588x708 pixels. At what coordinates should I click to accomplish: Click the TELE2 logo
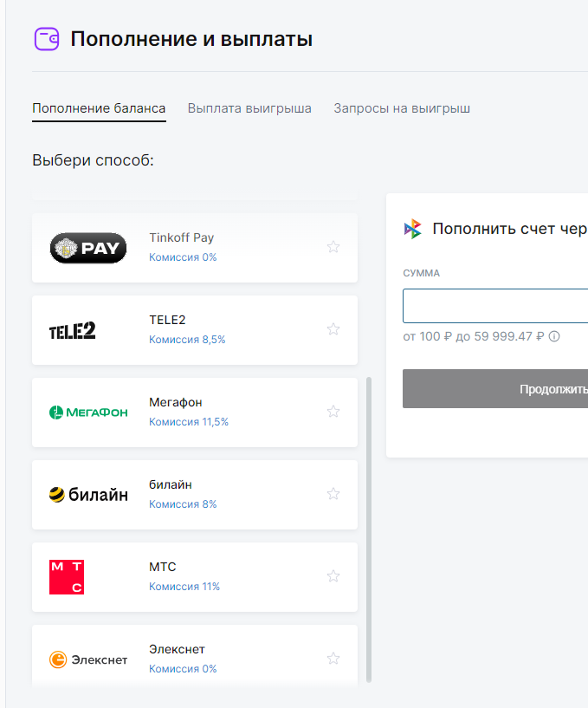click(x=72, y=330)
